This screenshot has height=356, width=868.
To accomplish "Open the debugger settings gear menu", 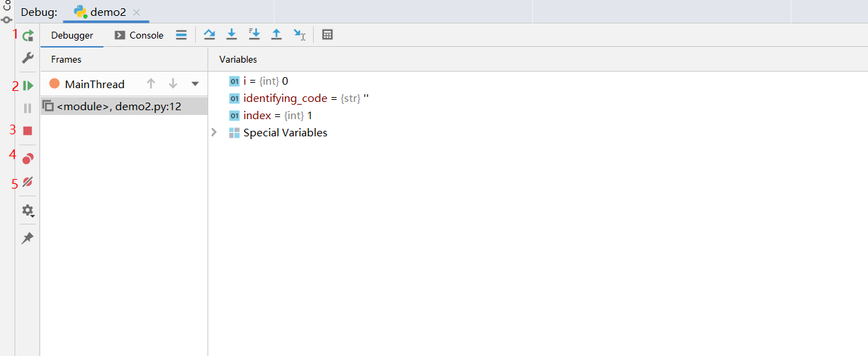I will tap(28, 211).
